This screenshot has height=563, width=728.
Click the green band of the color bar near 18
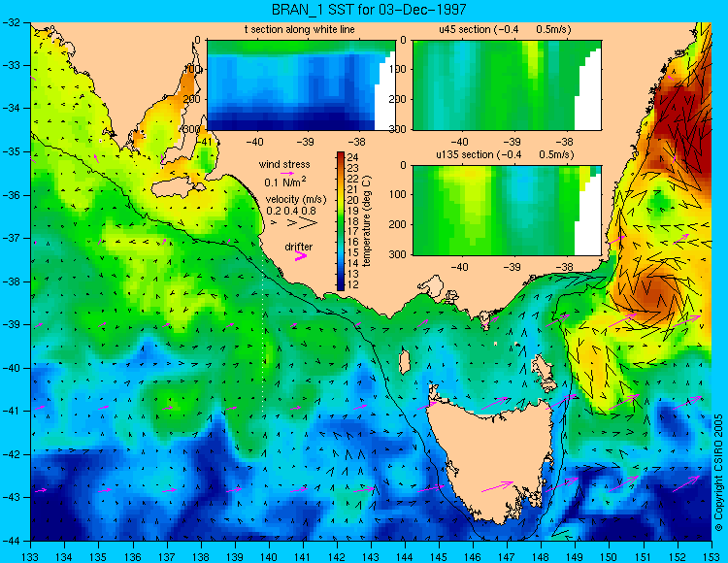tap(341, 221)
